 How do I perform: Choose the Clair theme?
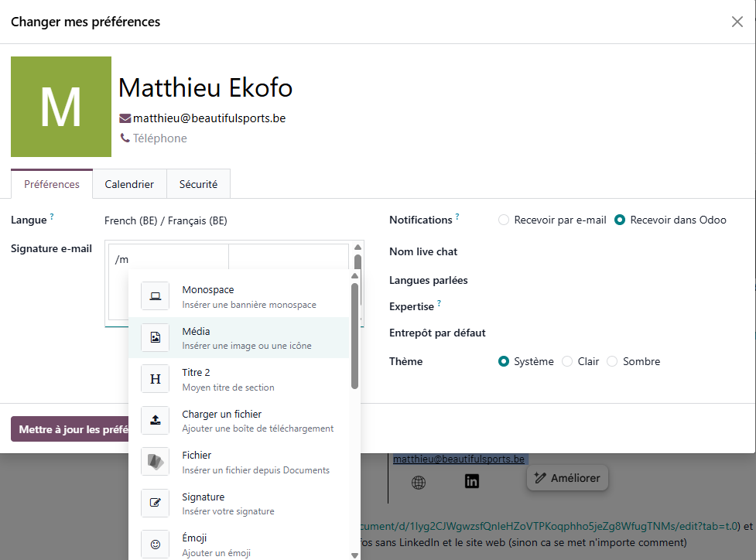pos(567,361)
